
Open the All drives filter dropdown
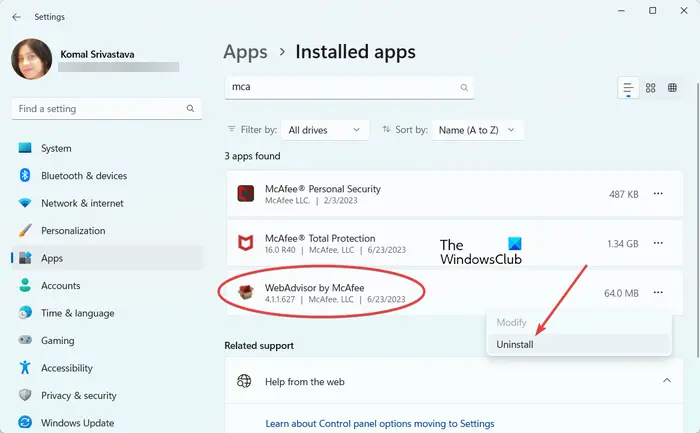pyautogui.click(x=325, y=130)
